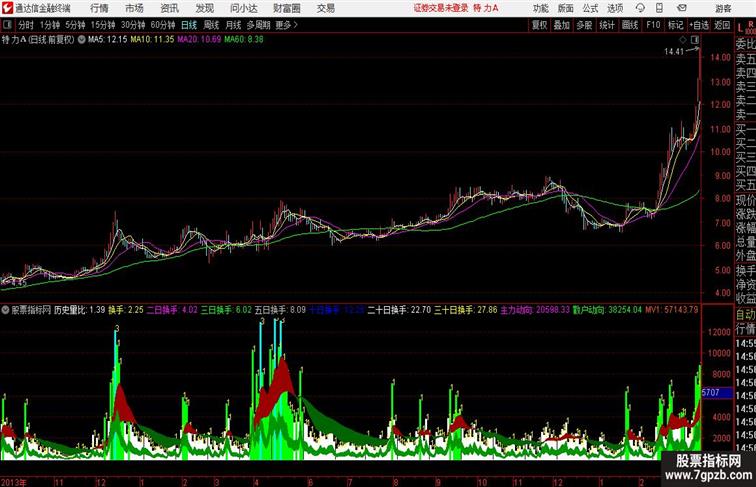Image resolution: width=756 pixels, height=487 pixels.
Task: Open the 发现 menu
Action: [204, 8]
